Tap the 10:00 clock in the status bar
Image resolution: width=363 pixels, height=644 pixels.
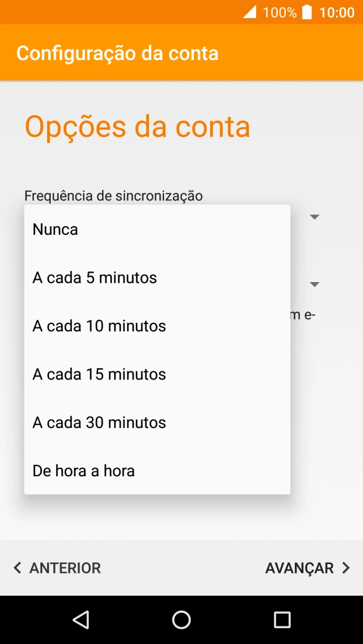(338, 11)
